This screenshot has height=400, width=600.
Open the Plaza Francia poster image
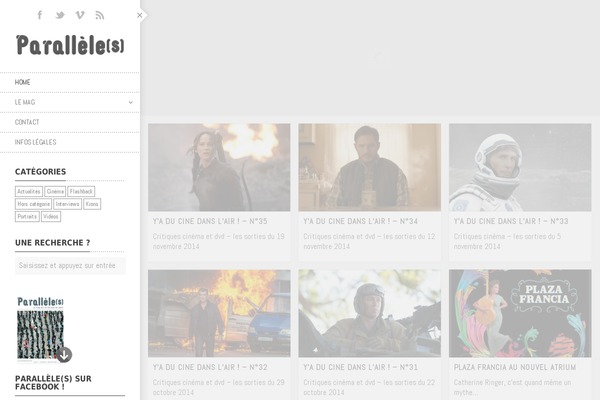(x=520, y=313)
